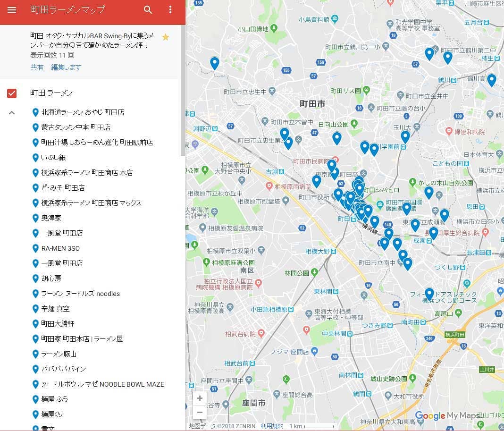
Task: Click the 編集します edit link
Action: click(66, 67)
